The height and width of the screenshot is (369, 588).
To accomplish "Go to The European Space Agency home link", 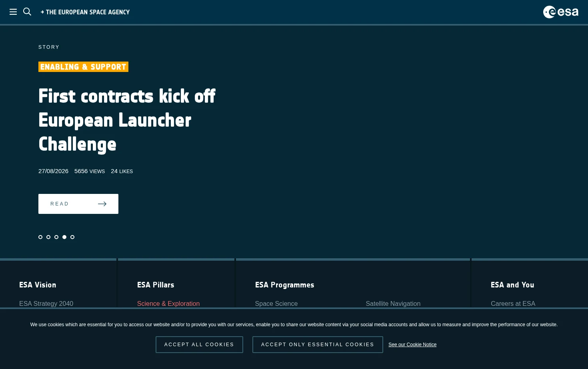I will point(85,12).
